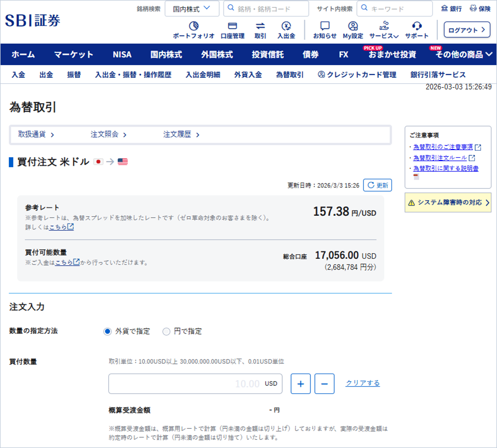Expand the 国内株式 search type dropdown
Screen dimensions: 497x448
[191, 9]
